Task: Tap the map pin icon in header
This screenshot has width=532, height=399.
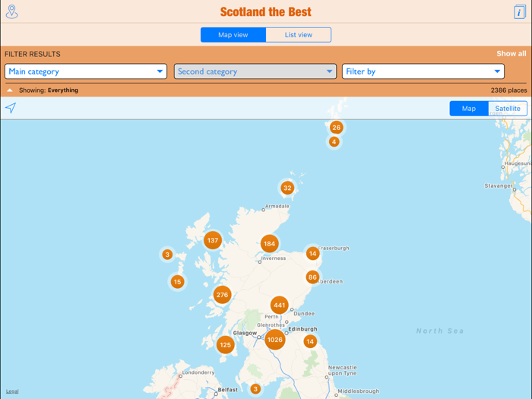Action: pyautogui.click(x=12, y=12)
